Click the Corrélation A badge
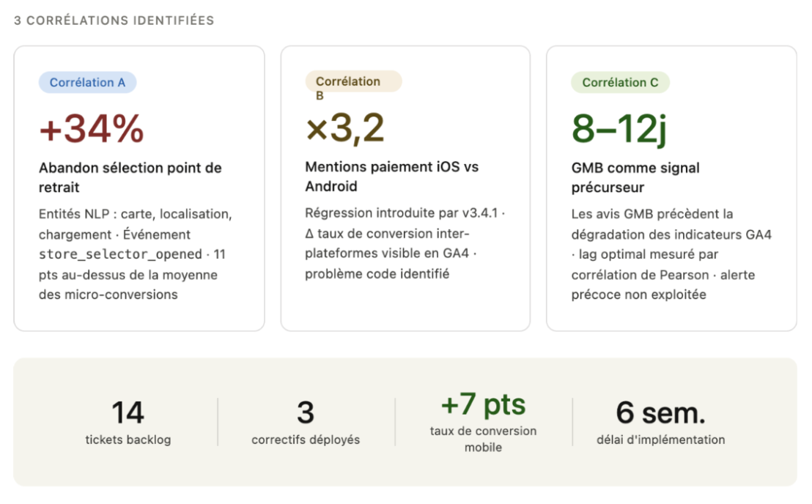 pyautogui.click(x=87, y=83)
